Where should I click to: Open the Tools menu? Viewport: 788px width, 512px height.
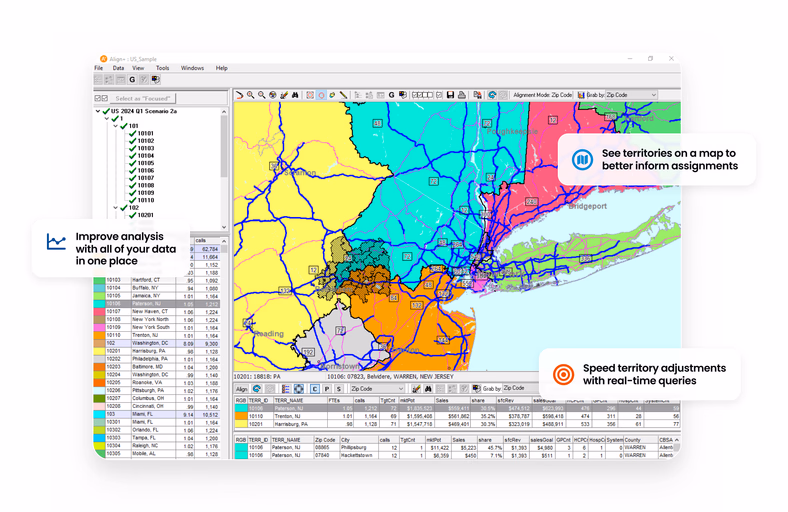[x=162, y=68]
